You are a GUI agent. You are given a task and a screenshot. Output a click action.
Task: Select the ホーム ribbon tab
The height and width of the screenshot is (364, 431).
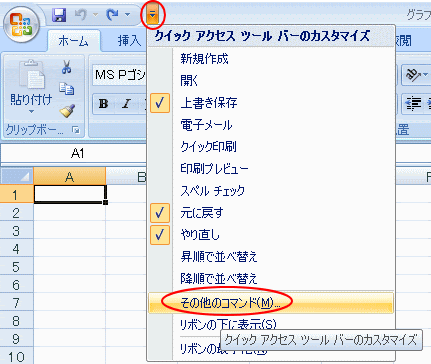pos(73,41)
